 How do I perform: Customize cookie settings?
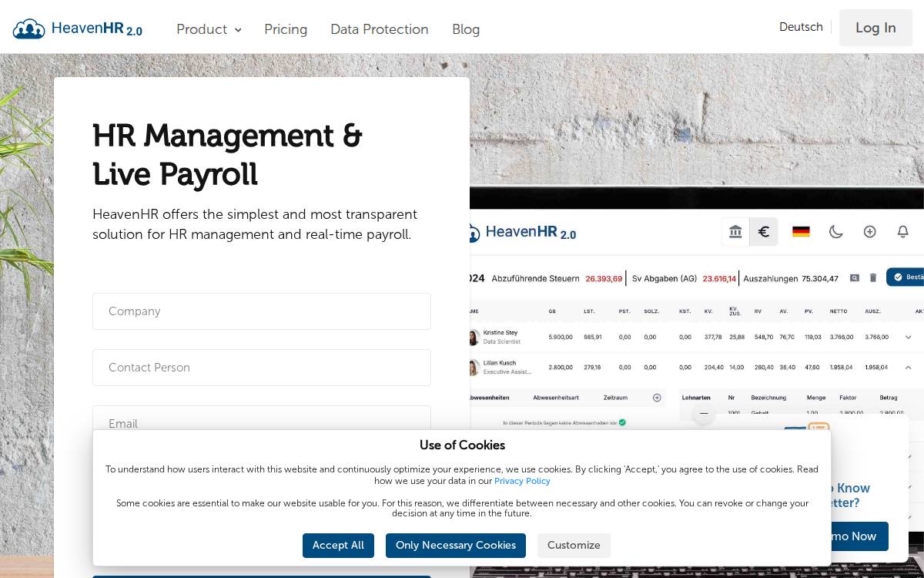point(574,546)
